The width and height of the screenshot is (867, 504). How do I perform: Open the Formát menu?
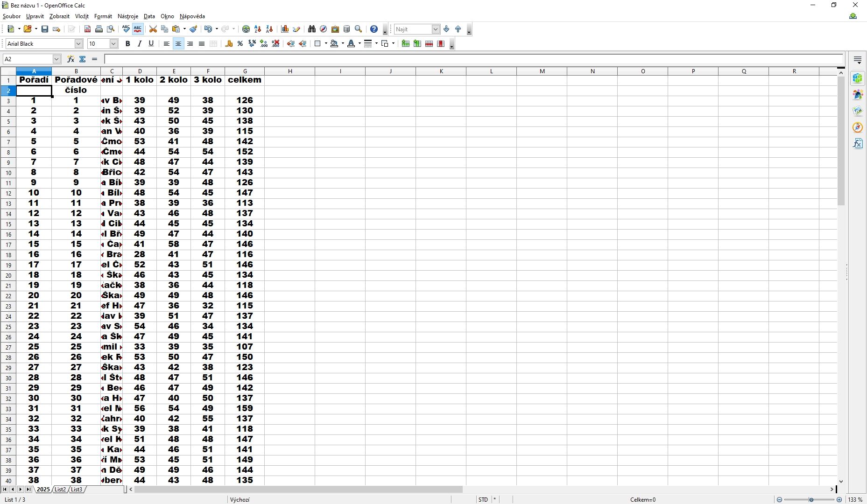103,16
